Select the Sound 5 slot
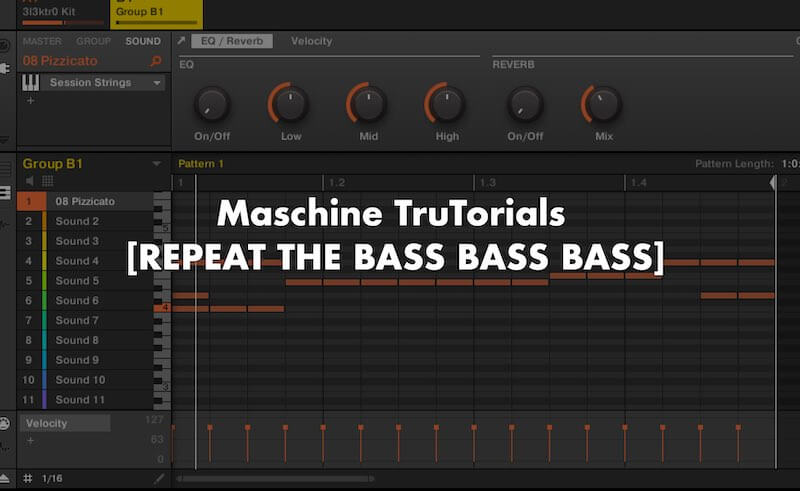Screen dimensions: 800x491 (85, 281)
